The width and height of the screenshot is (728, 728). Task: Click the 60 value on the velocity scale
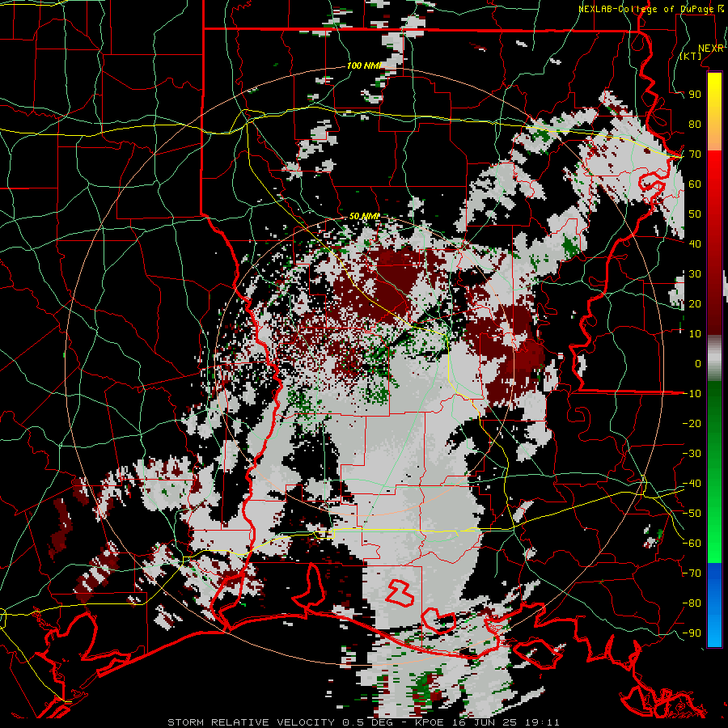click(695, 184)
